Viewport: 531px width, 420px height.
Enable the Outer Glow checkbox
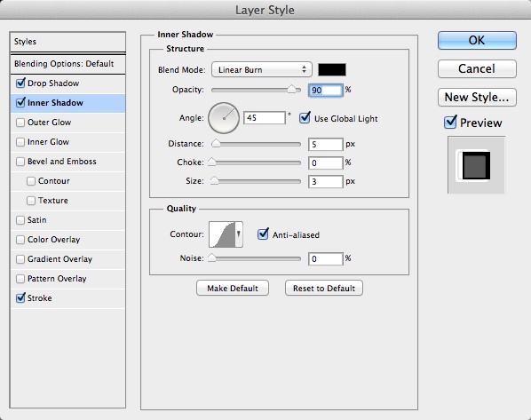tap(20, 123)
